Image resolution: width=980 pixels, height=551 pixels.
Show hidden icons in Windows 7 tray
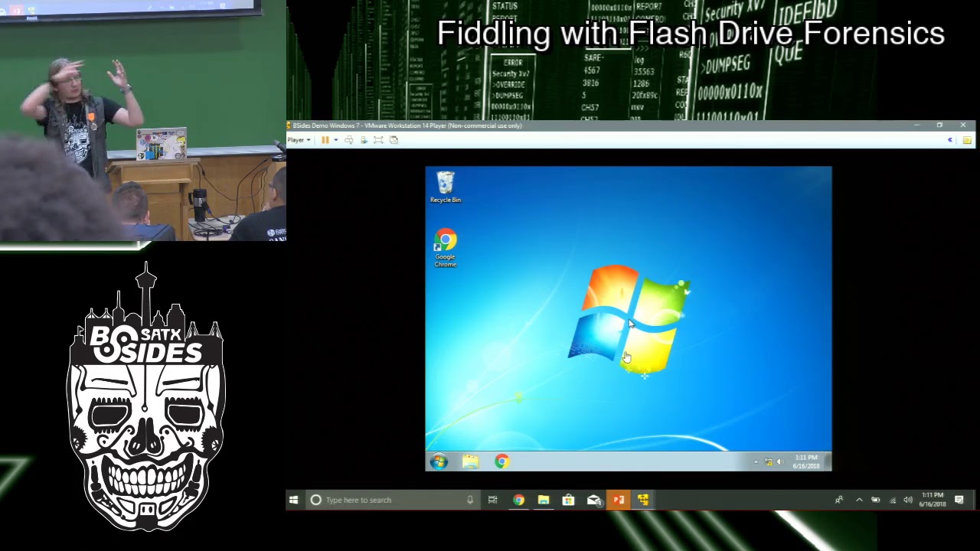tap(756, 461)
